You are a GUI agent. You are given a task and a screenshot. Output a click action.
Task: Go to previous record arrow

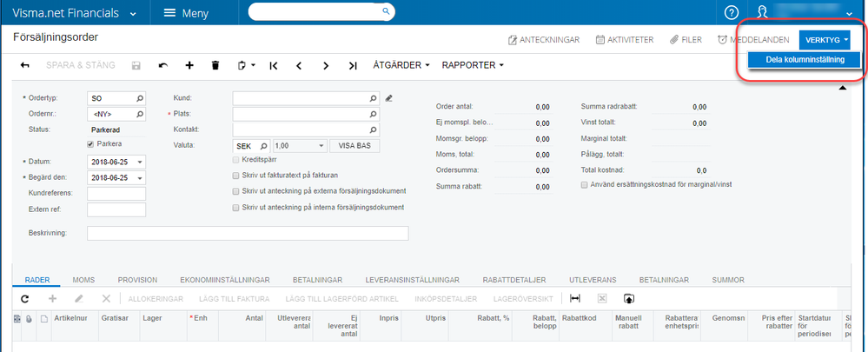pyautogui.click(x=300, y=66)
